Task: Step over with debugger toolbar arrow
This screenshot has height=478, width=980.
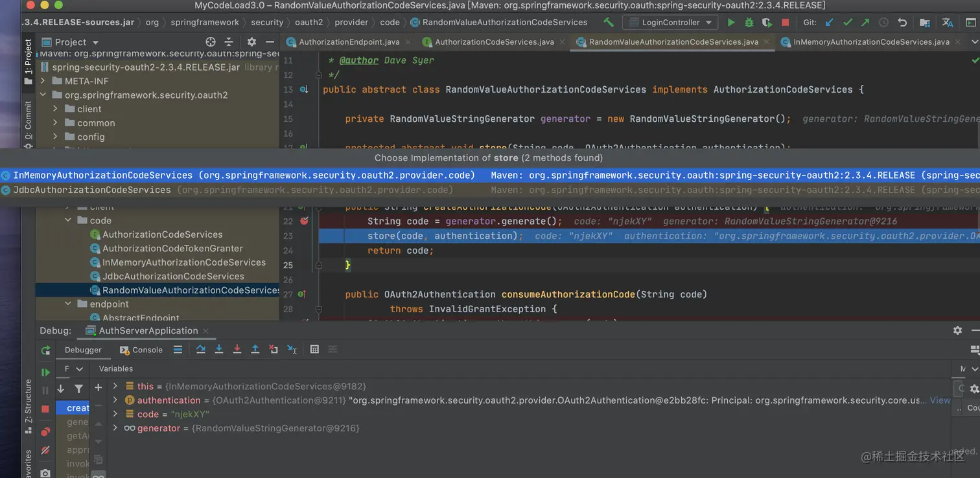Action: point(201,349)
